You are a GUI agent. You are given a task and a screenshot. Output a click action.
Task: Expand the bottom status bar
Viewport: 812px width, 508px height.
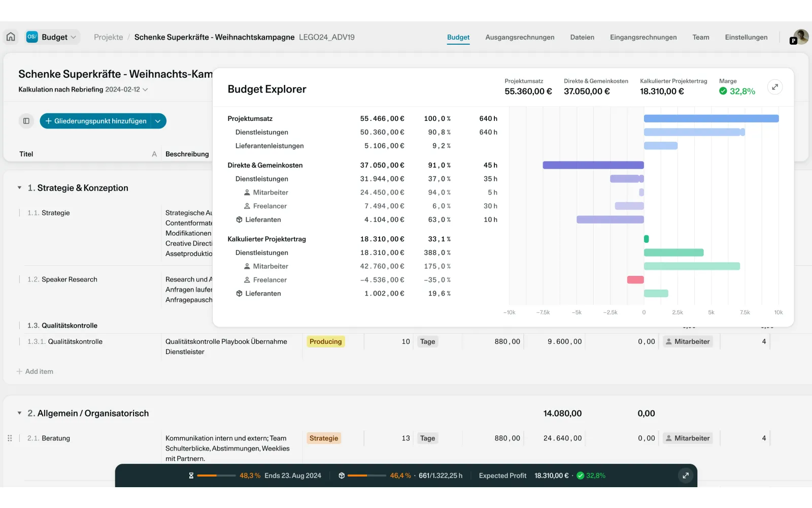coord(685,475)
